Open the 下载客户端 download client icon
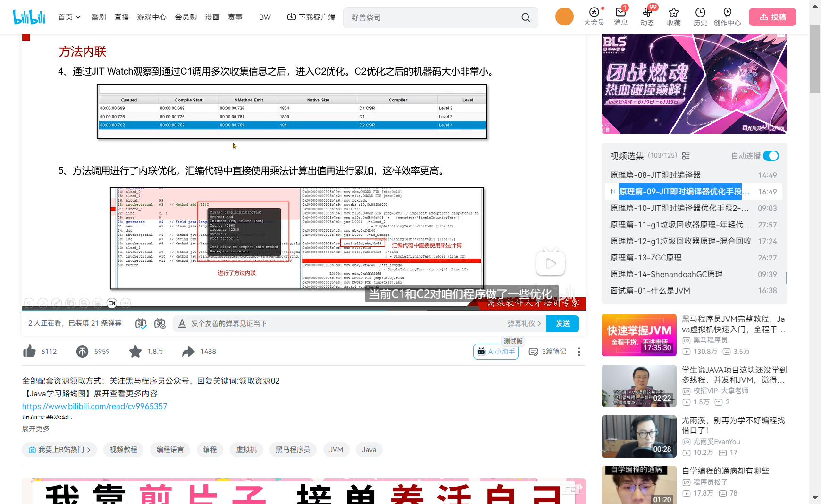821x504 pixels. pos(291,17)
